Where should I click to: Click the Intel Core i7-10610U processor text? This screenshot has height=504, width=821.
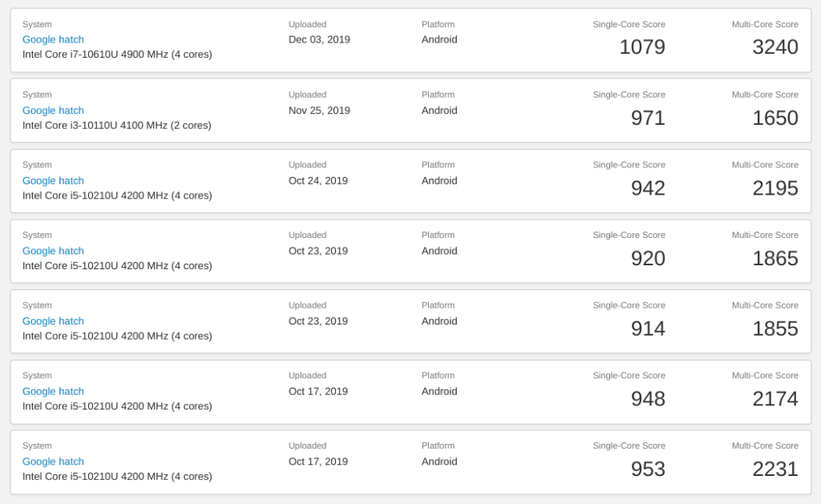[x=117, y=54]
